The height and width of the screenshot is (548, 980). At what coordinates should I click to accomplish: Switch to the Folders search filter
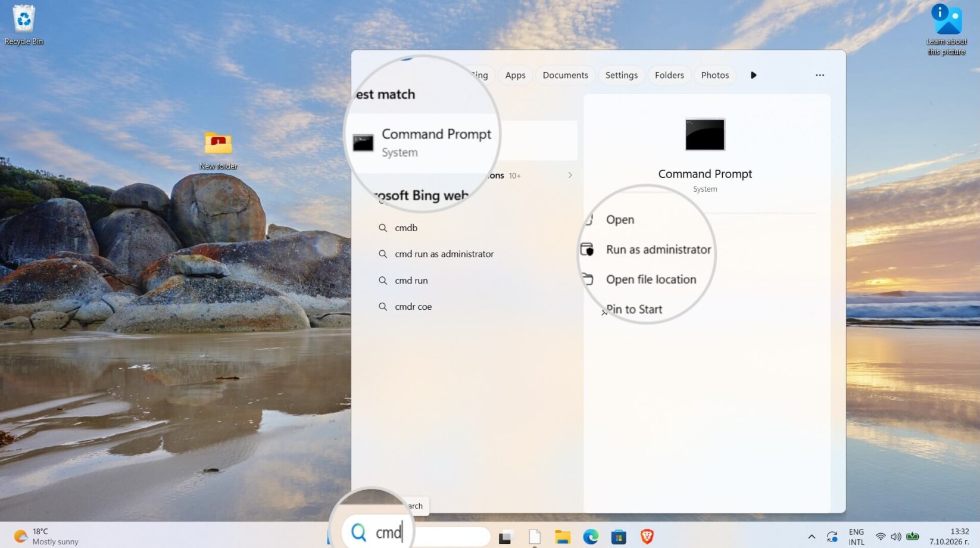point(669,75)
